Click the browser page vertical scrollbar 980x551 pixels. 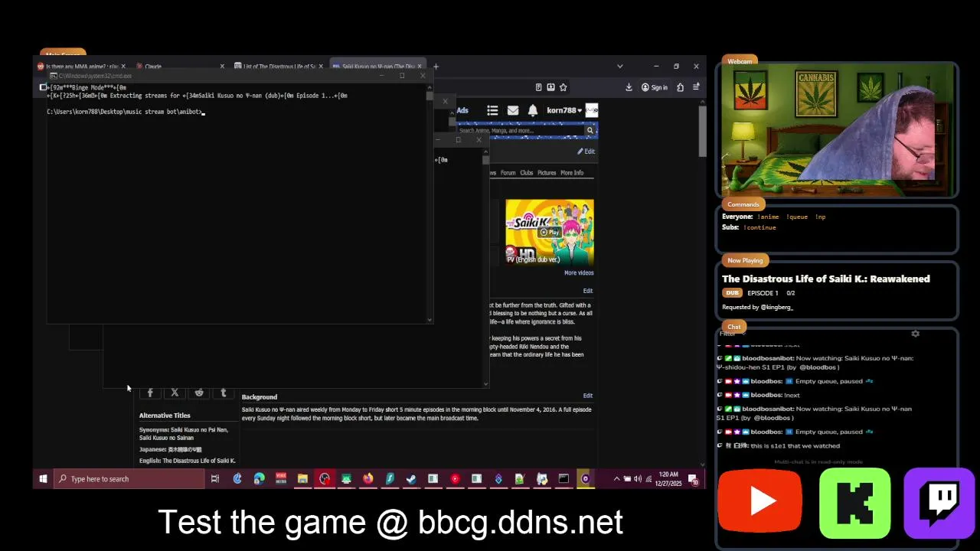coord(703,132)
